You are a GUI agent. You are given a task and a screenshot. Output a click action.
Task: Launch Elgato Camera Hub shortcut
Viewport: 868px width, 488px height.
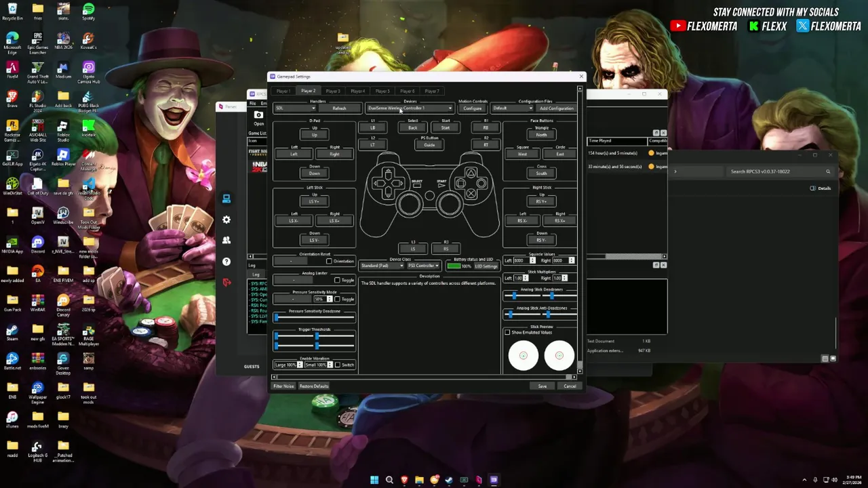88,72
